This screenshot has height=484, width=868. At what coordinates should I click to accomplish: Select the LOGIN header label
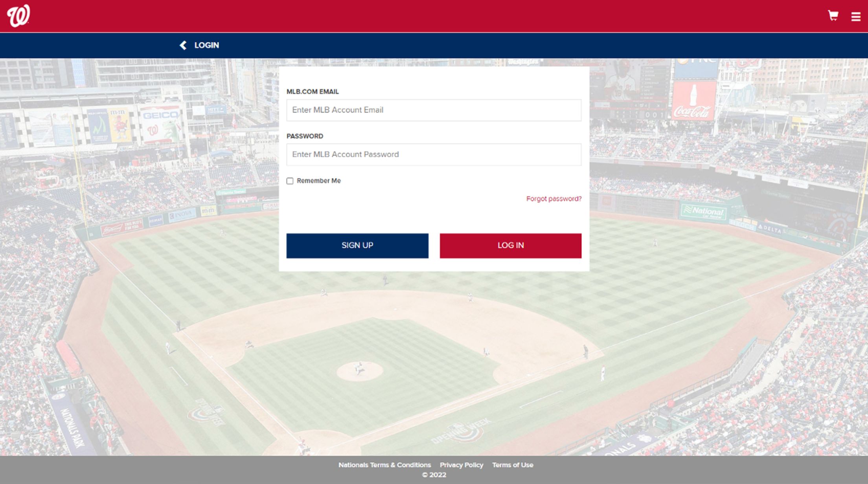(x=206, y=45)
